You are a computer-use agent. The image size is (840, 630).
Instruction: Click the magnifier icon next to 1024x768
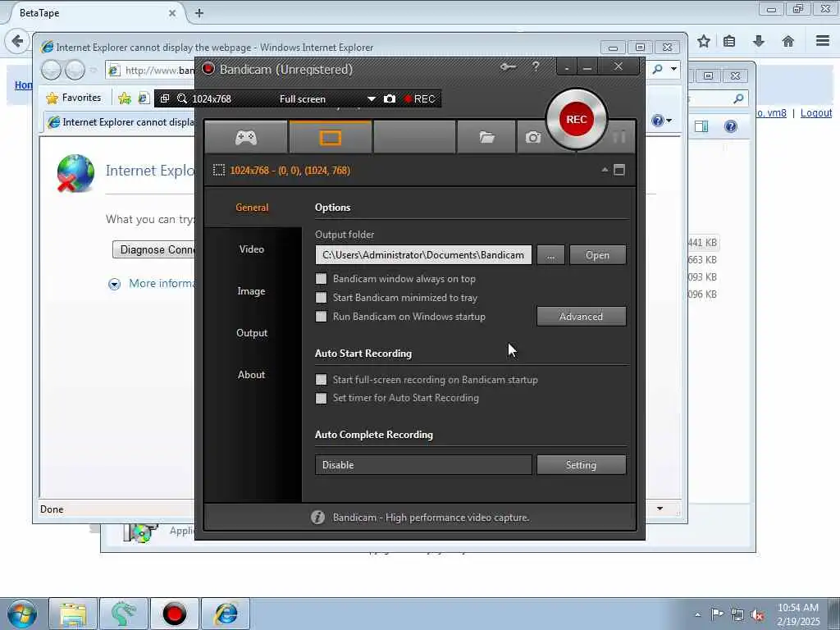[x=182, y=98]
